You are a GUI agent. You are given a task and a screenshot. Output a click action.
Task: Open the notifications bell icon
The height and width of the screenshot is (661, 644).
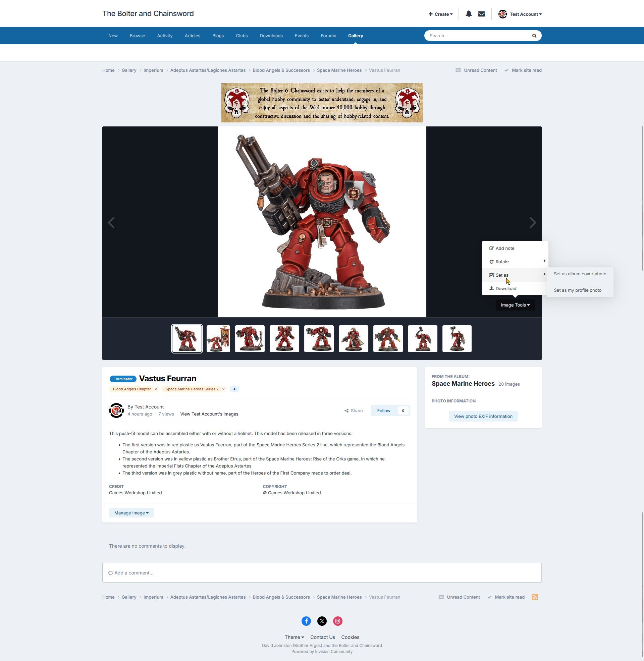click(x=469, y=14)
